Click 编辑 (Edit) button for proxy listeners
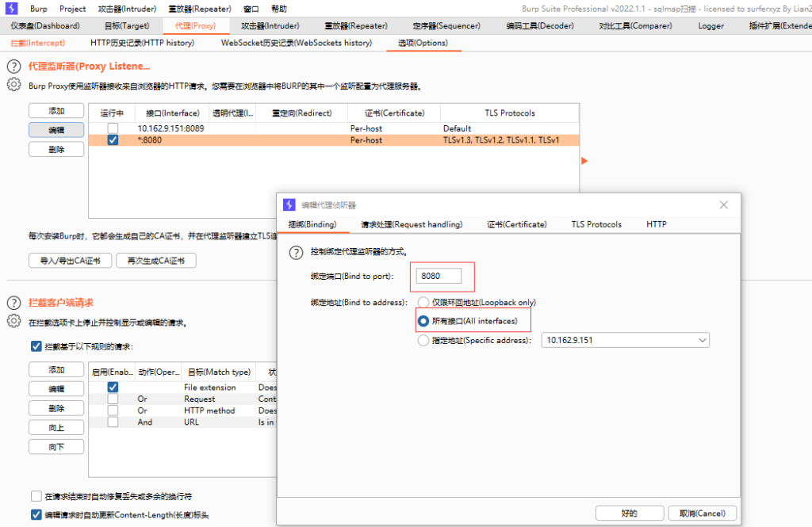 click(56, 130)
